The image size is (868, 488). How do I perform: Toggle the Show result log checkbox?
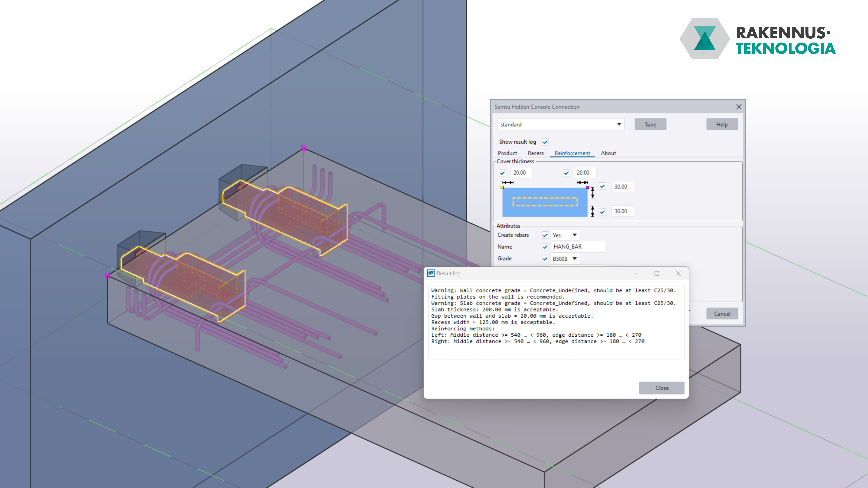coord(545,142)
